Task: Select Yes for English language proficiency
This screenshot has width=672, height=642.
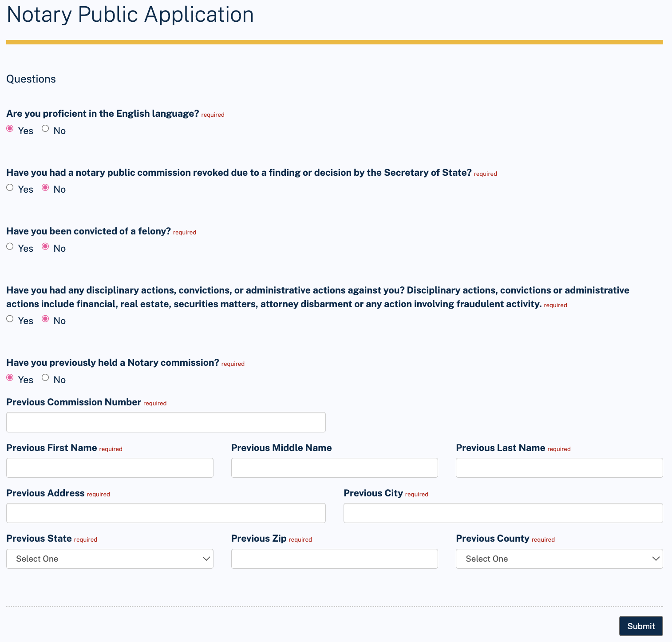Action: point(10,128)
